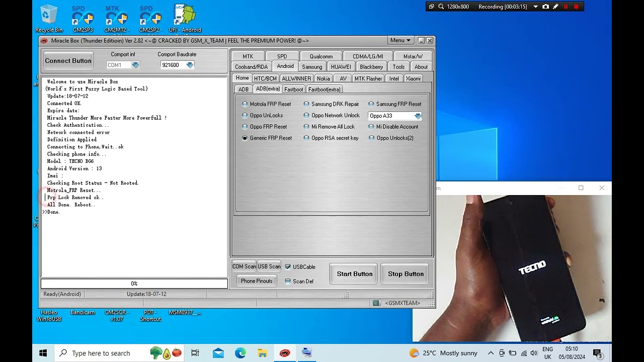Select Oppo RSA secret key option
The image size is (644, 362).
[x=331, y=138]
